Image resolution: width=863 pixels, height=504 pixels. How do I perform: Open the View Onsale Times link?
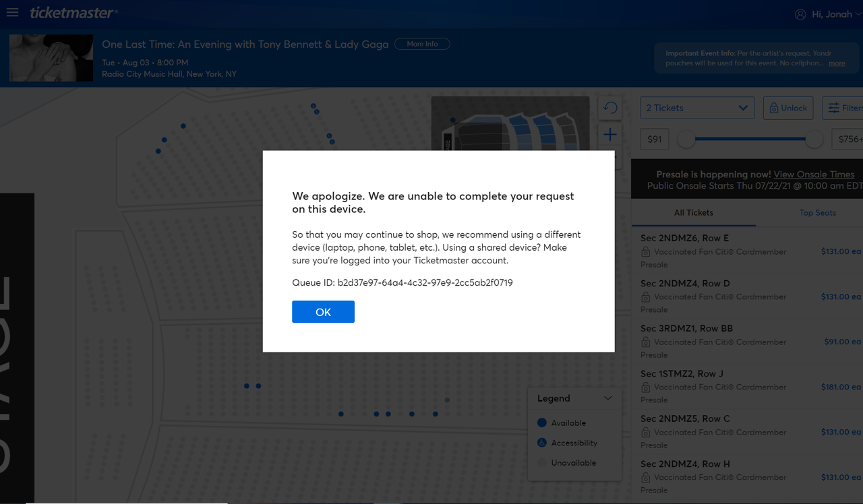(x=814, y=175)
